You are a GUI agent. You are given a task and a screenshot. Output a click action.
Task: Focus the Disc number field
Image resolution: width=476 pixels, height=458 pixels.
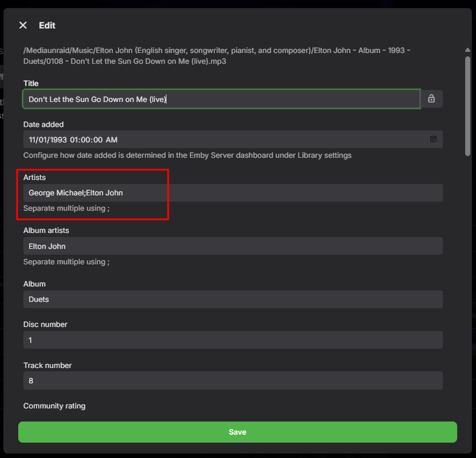coord(233,340)
